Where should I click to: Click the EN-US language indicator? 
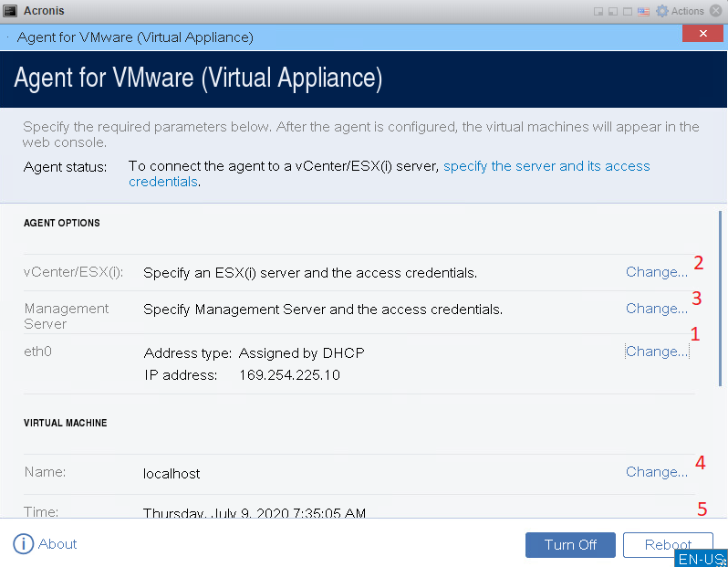click(x=701, y=559)
